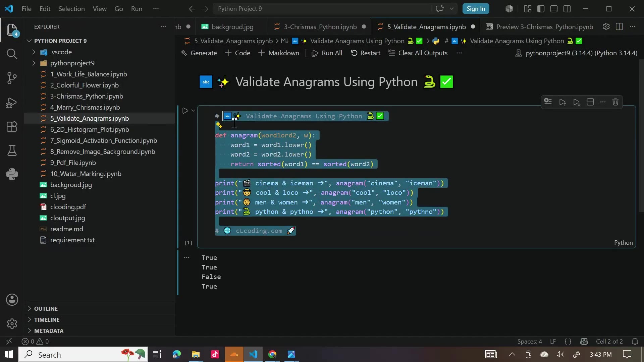The width and height of the screenshot is (644, 362).
Task: Open the Python activity bar view
Action: (x=12, y=174)
